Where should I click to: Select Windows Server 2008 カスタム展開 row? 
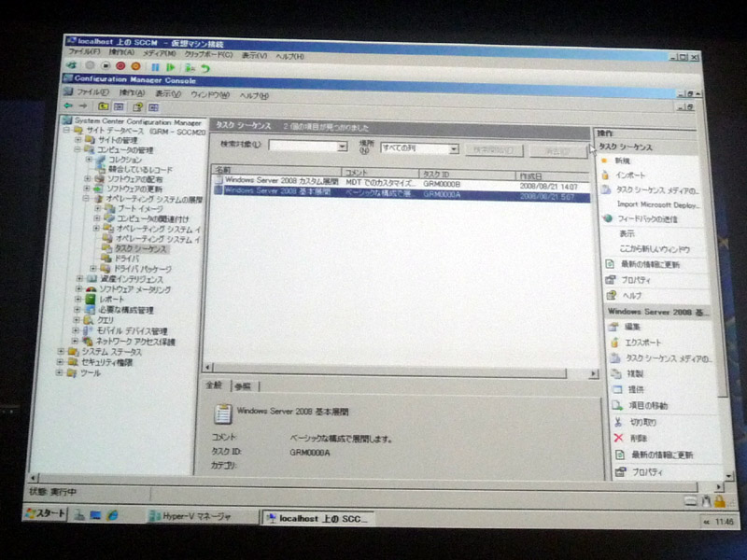[x=401, y=183]
